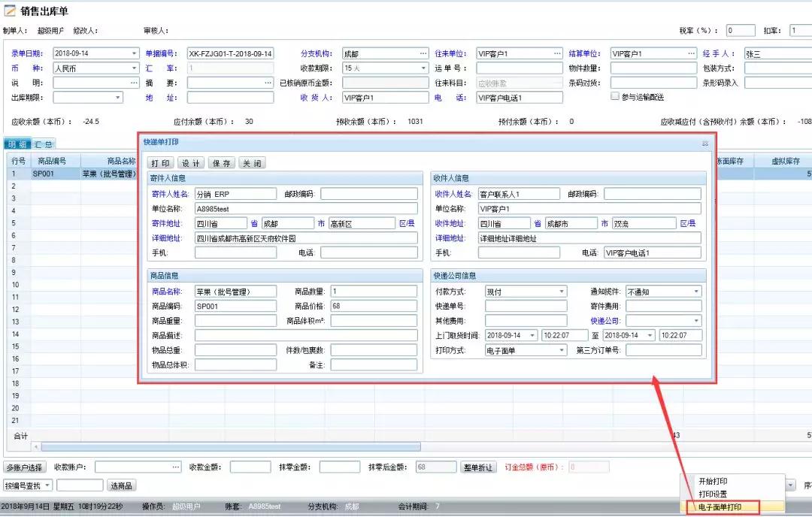Expand the 通知揽件 dropdown

[696, 292]
